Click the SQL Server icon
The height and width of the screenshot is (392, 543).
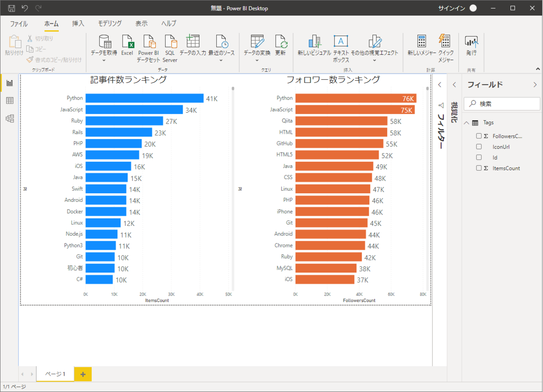170,42
